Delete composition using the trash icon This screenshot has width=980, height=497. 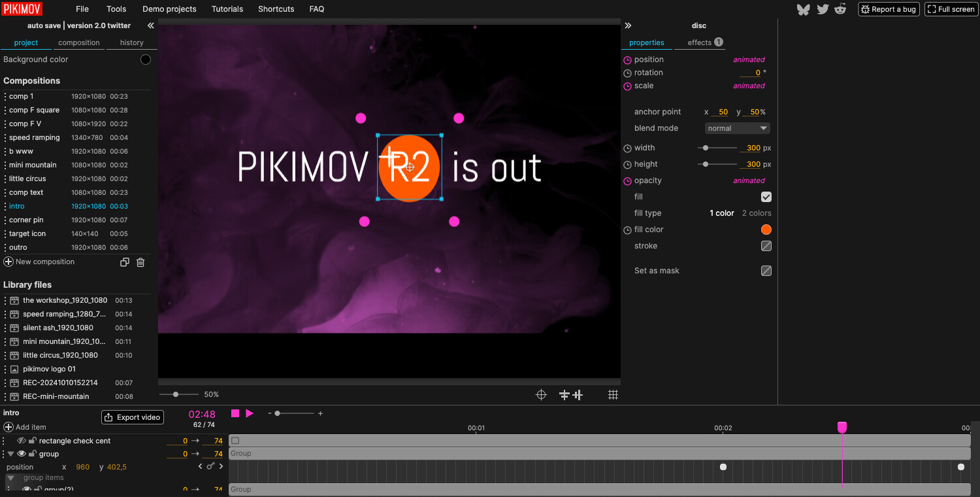coord(140,262)
